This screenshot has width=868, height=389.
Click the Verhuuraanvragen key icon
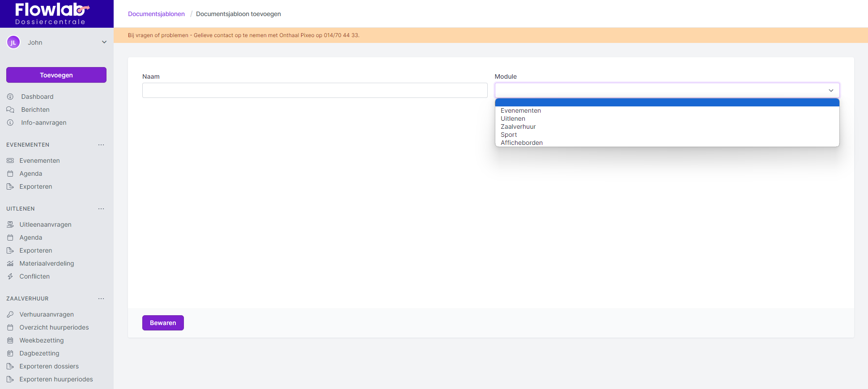(x=10, y=314)
